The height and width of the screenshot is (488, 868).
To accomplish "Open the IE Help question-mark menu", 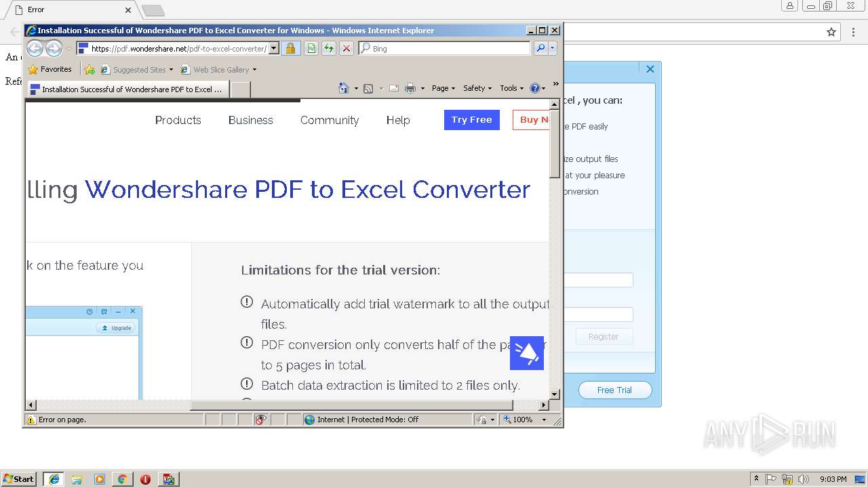I will (537, 88).
